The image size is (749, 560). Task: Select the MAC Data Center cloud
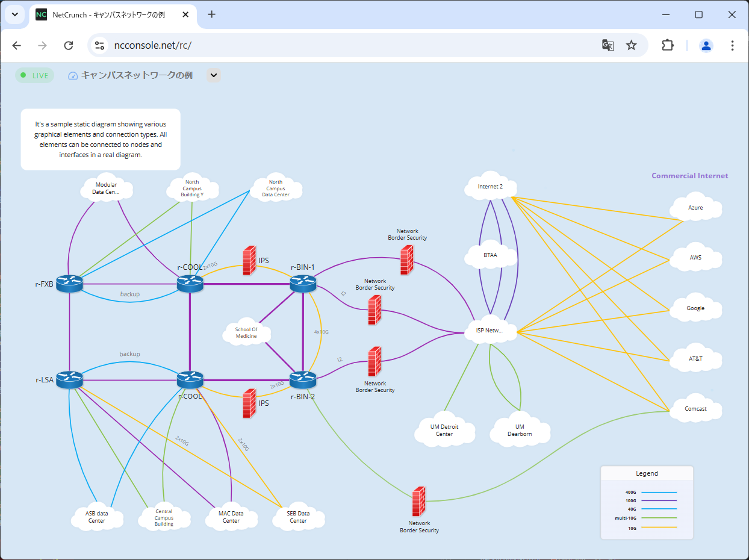click(x=231, y=517)
